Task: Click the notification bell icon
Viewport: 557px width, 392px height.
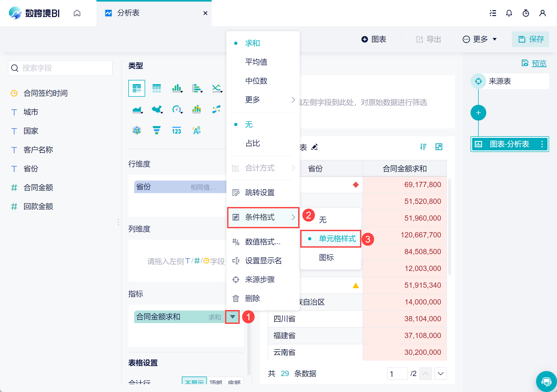Action: click(509, 13)
